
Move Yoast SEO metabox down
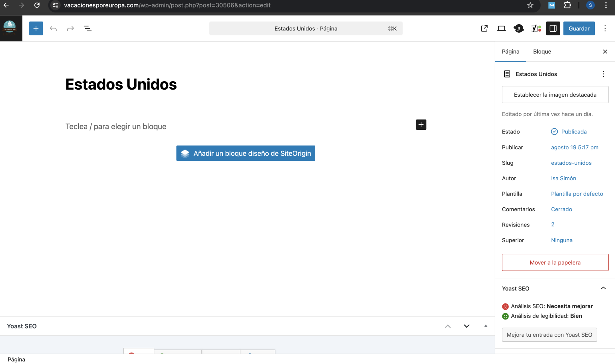[x=467, y=326]
